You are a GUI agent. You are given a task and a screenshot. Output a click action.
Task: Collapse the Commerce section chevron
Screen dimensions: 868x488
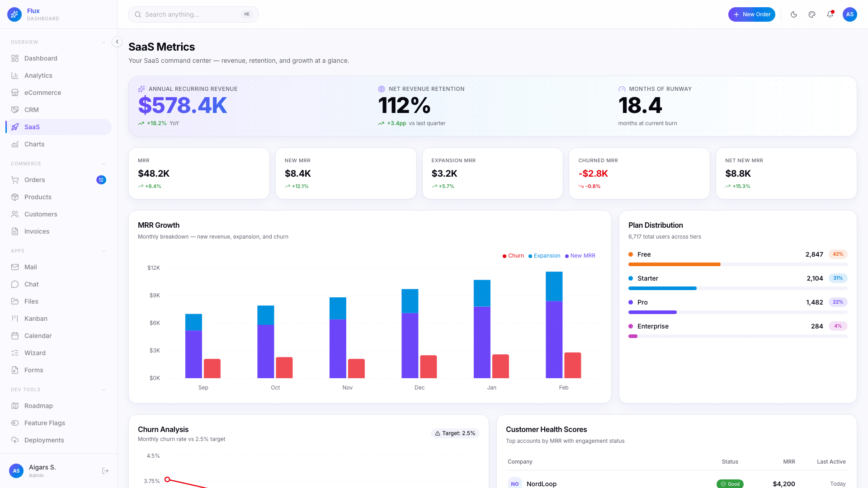click(104, 164)
